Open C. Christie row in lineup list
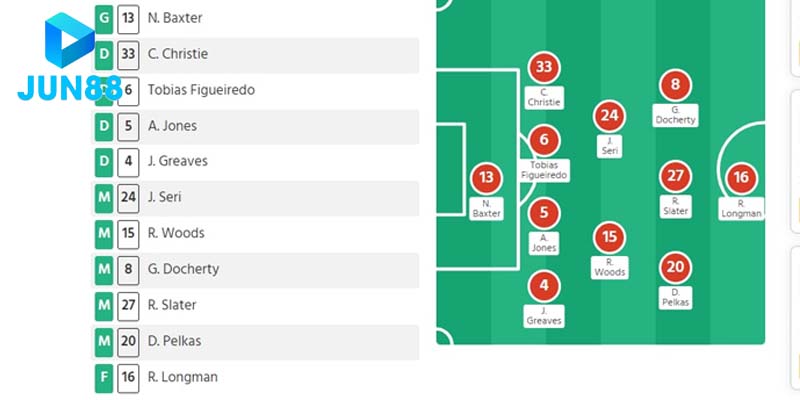 pyautogui.click(x=177, y=54)
